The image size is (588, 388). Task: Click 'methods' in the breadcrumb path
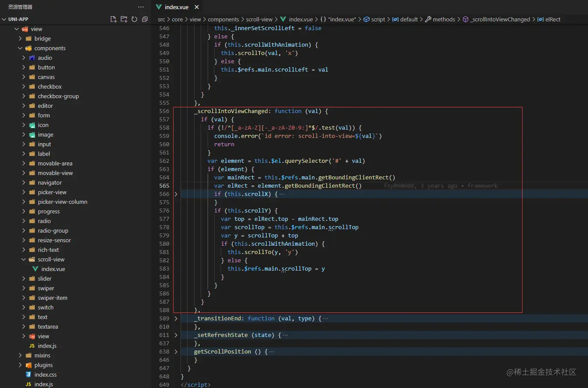tap(444, 19)
